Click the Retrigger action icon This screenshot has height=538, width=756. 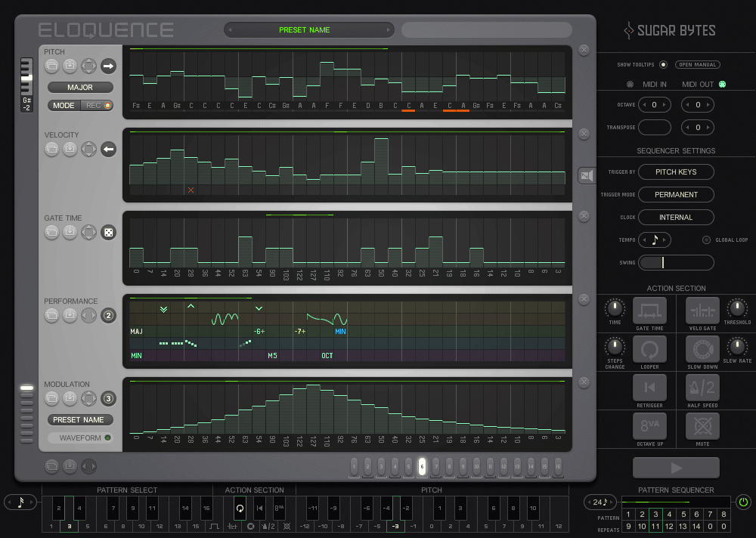coord(648,388)
